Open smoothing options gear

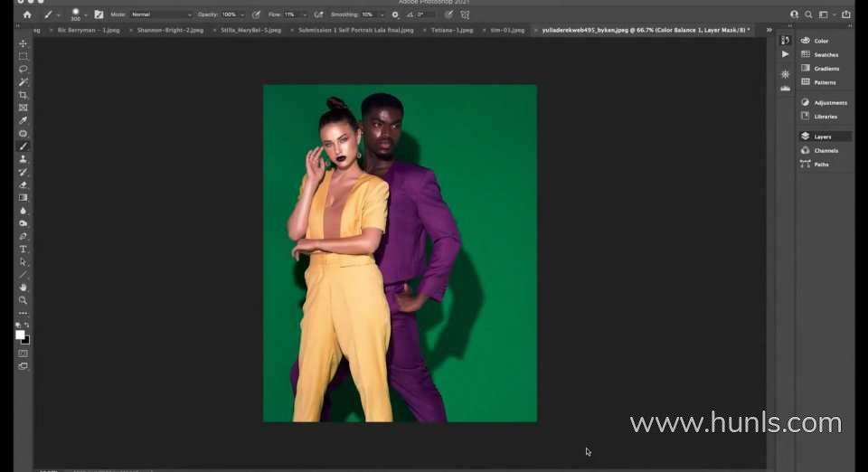(x=395, y=14)
